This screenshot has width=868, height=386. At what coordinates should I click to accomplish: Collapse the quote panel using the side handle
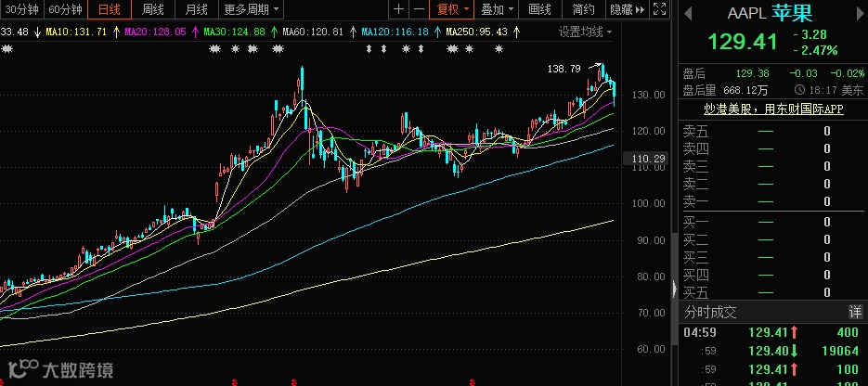tap(674, 289)
